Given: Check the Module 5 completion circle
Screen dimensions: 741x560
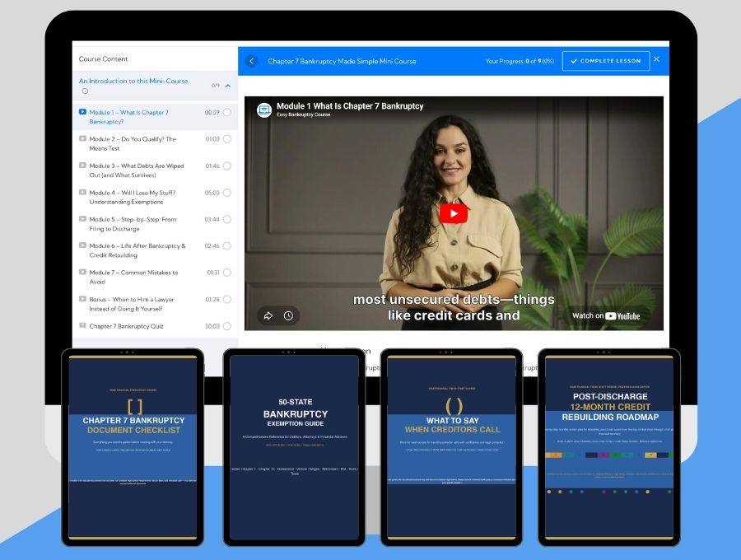Looking at the screenshot, I should (227, 220).
